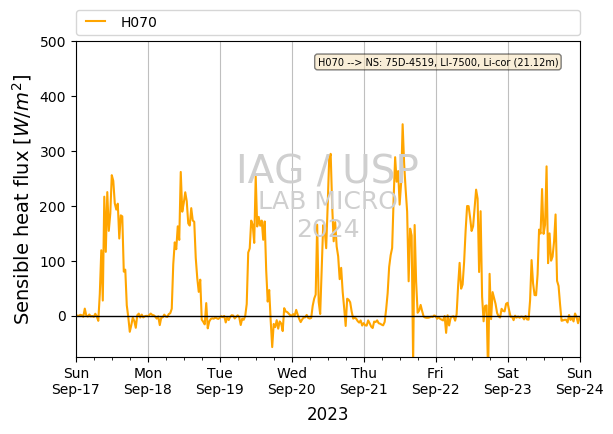This screenshot has width=613, height=434.
Task: Click the 2023 x-axis title
Action: 328,414
